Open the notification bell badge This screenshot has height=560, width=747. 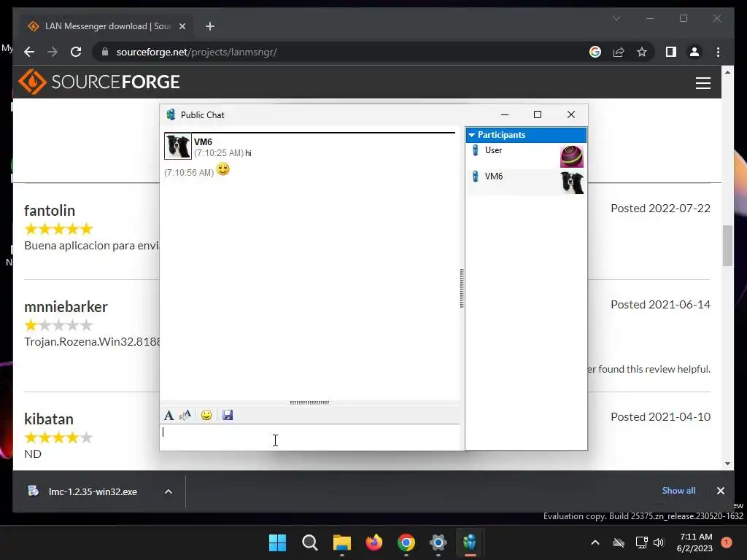pos(726,542)
